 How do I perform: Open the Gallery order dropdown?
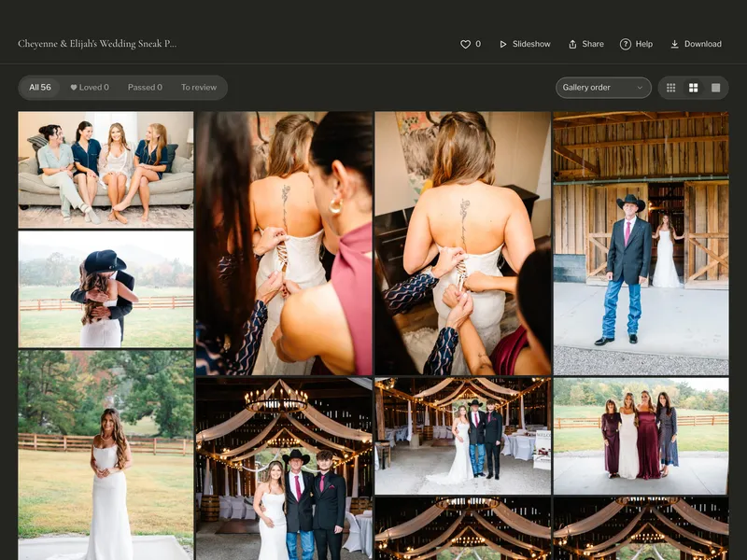[603, 88]
